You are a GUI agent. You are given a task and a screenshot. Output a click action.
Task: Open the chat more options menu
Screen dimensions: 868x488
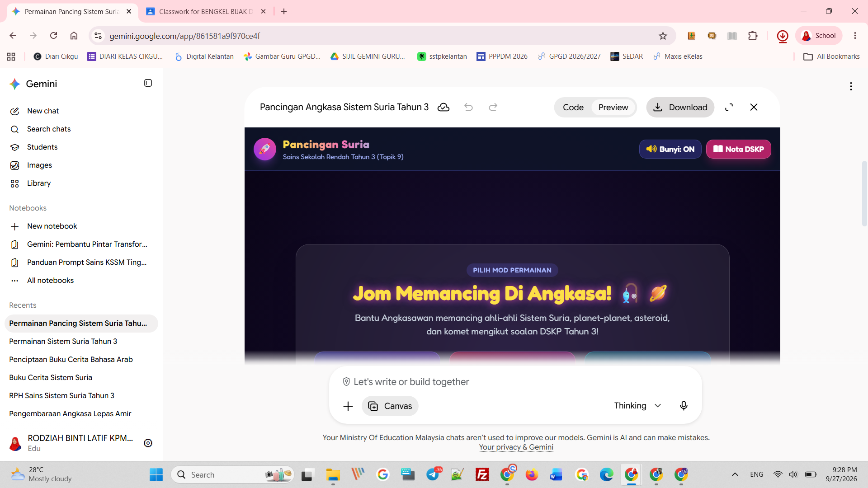[851, 86]
